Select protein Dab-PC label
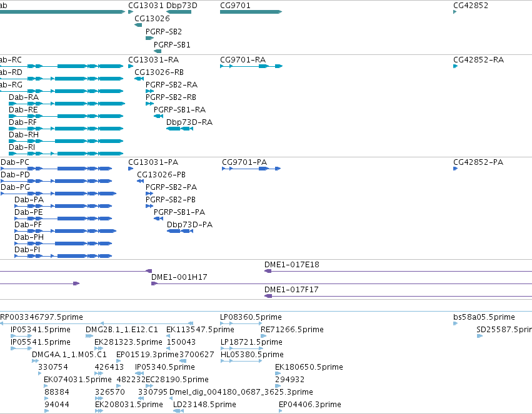This screenshot has height=414, width=532. pos(15,162)
